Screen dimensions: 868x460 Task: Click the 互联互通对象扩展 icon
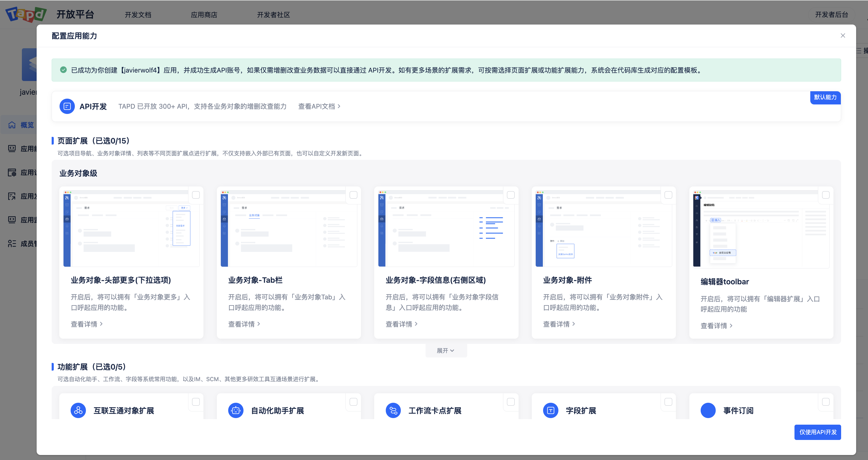point(78,410)
